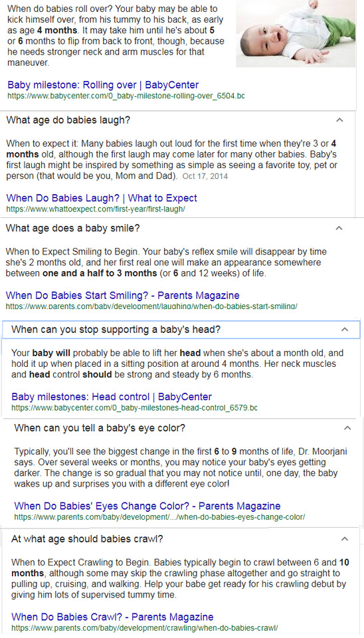Open "When Do Babies Crawl? - Parents Magazine" link
Screen dimensions: 364x638
click(112, 617)
